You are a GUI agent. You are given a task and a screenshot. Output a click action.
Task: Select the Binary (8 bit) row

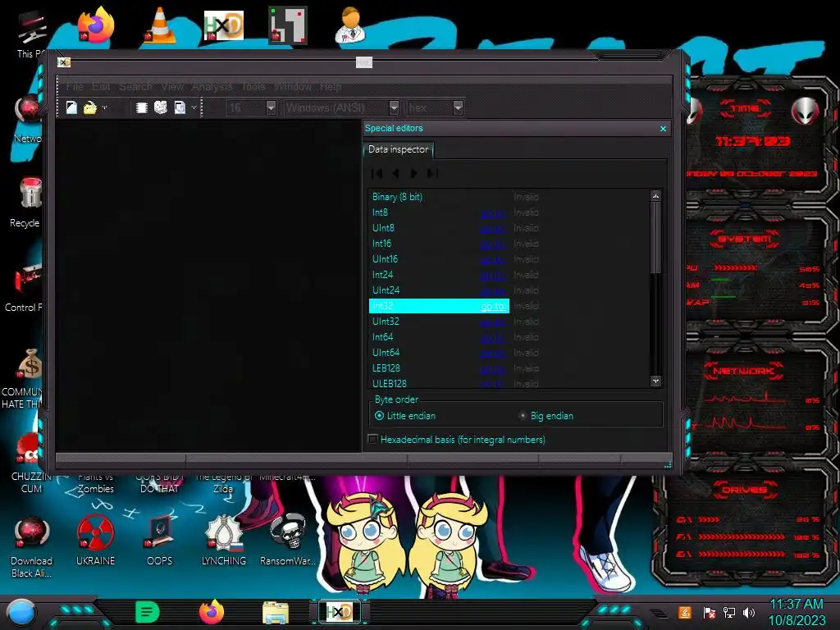coord(509,197)
